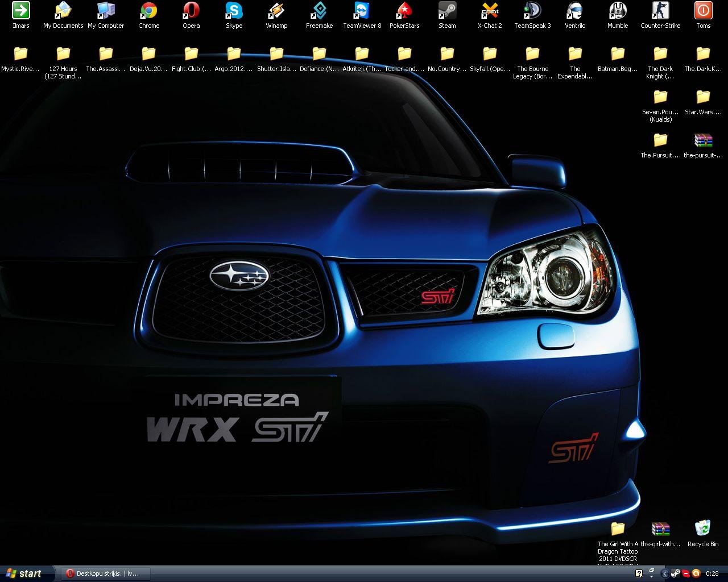Select the Counter-Strike shortcut

click(660, 15)
